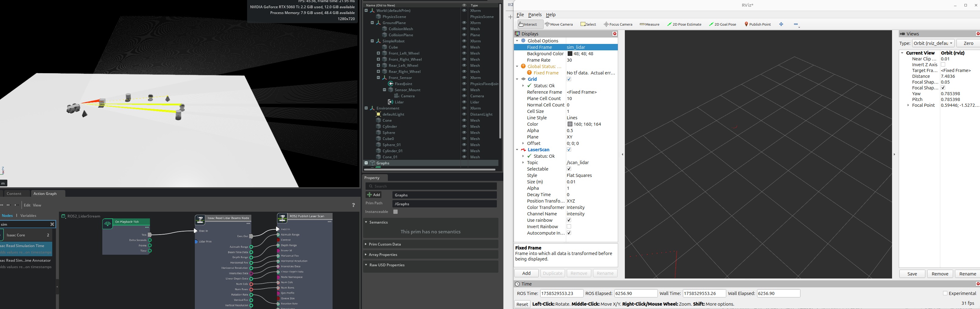Open the File menu in RViz
The width and height of the screenshot is (980, 309).
(520, 15)
